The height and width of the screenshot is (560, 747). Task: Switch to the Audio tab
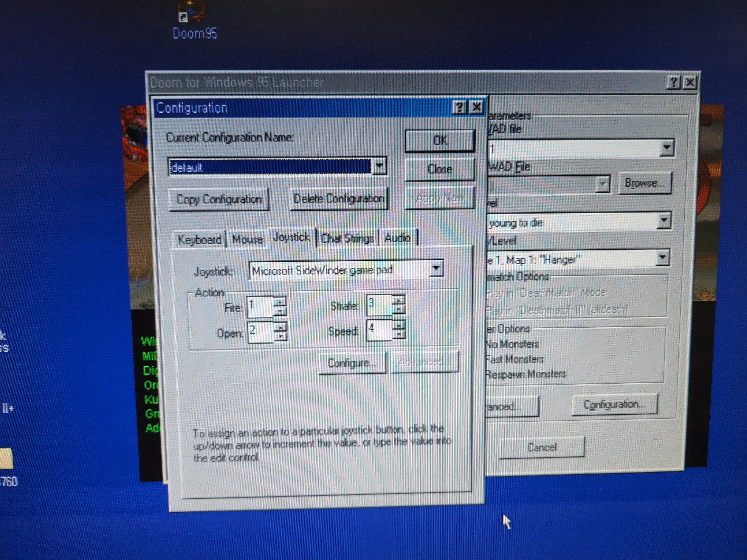(x=397, y=238)
